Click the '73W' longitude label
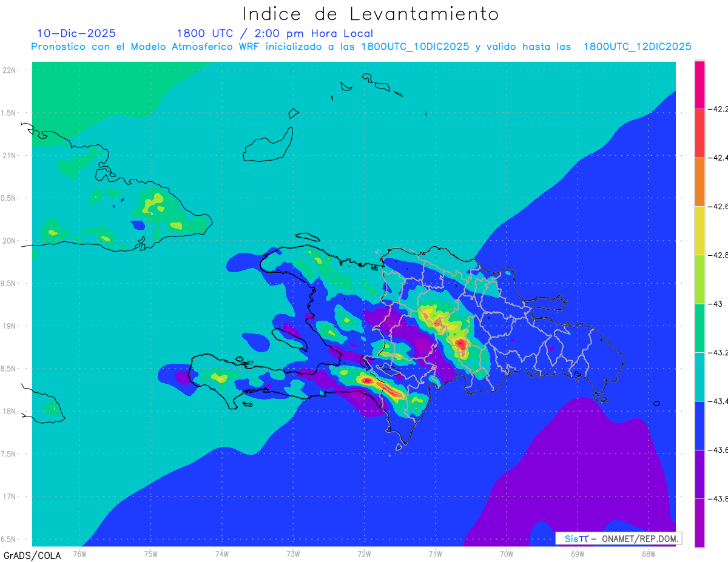The height and width of the screenshot is (562, 728). (x=293, y=554)
